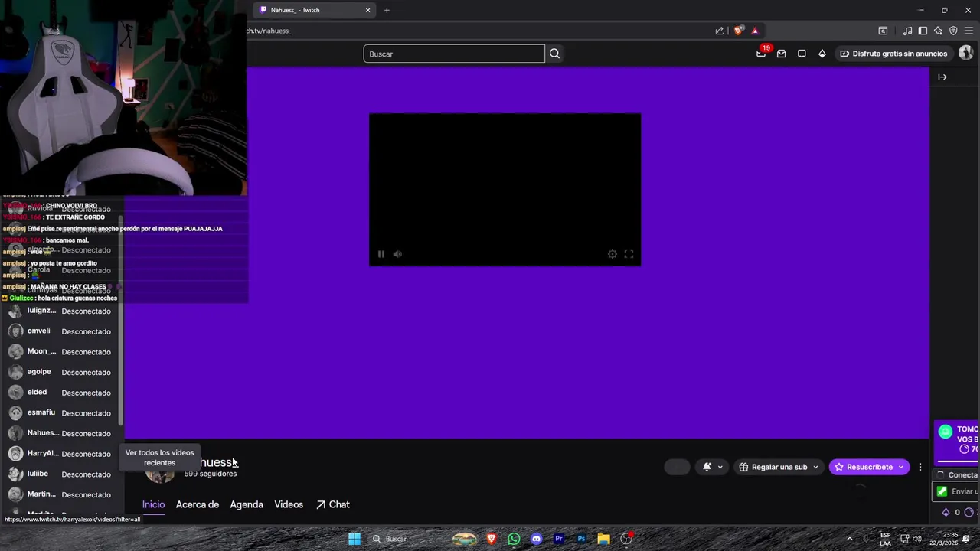Click the Brave VPN shield icon
This screenshot has width=980, height=551.
tap(953, 31)
